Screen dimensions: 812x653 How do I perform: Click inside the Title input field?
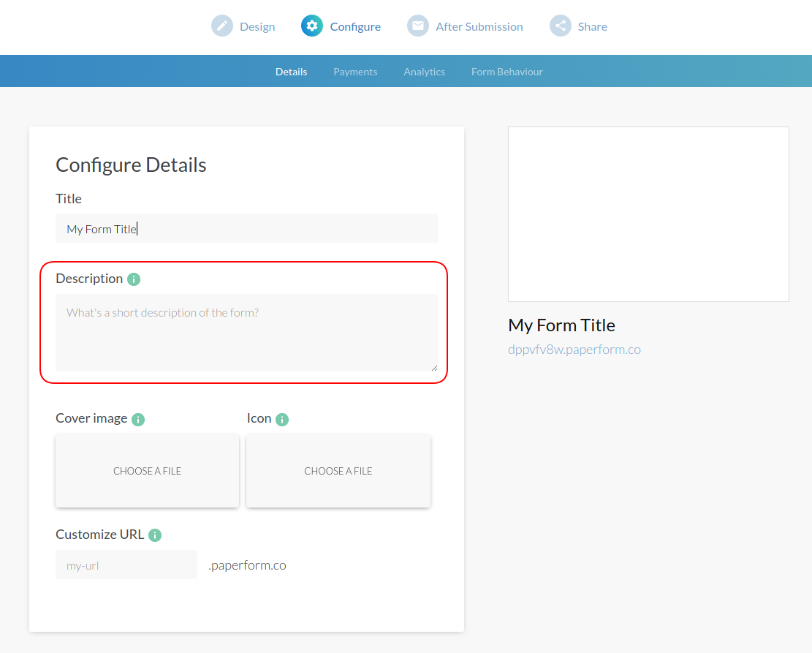(246, 228)
